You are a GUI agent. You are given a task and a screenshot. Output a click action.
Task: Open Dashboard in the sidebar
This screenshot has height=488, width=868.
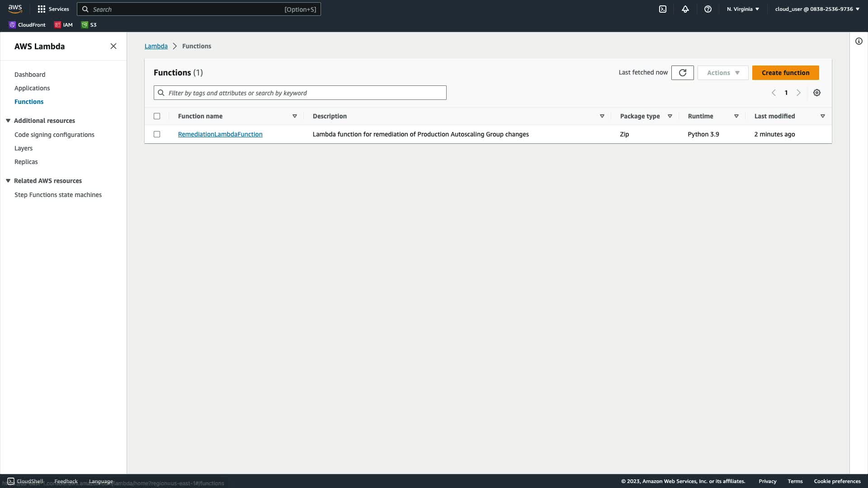pyautogui.click(x=30, y=75)
